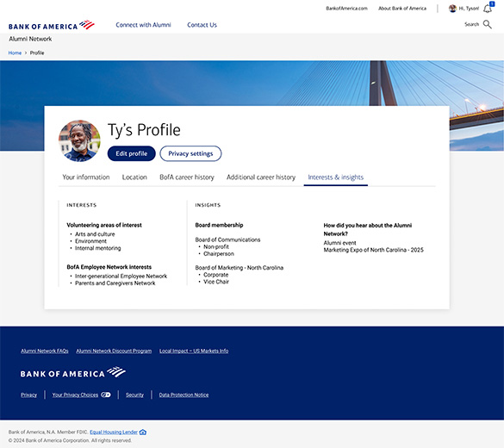Select the BofA career history tab
The width and height of the screenshot is (504, 448).
click(x=187, y=177)
